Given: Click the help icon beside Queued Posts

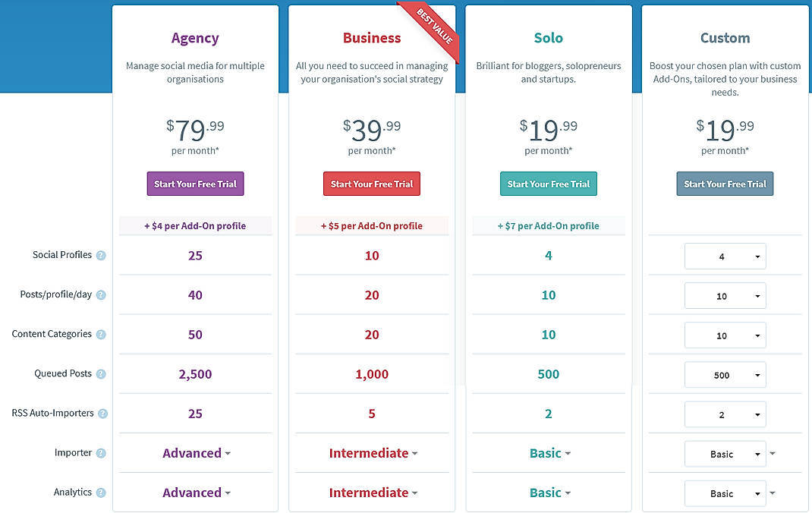Looking at the screenshot, I should click(x=100, y=373).
